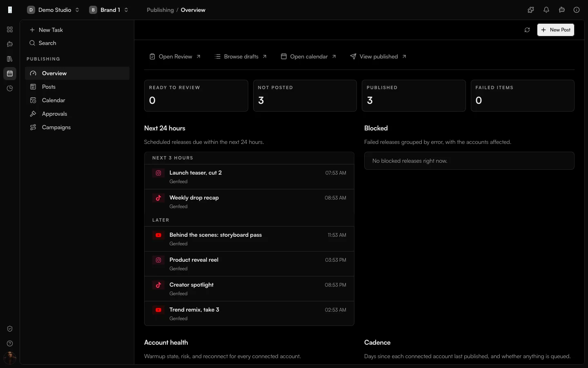The width and height of the screenshot is (588, 368).
Task: Open Search in the sidebar
Action: coord(77,43)
